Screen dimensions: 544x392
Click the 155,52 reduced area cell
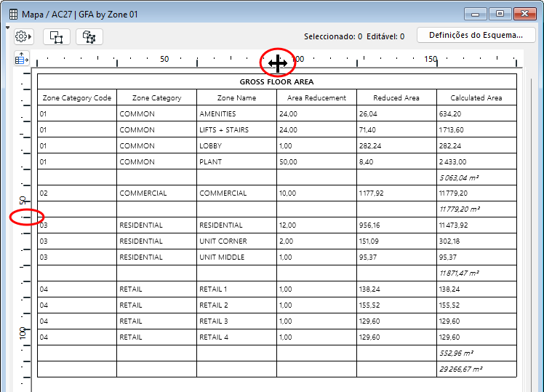point(396,305)
